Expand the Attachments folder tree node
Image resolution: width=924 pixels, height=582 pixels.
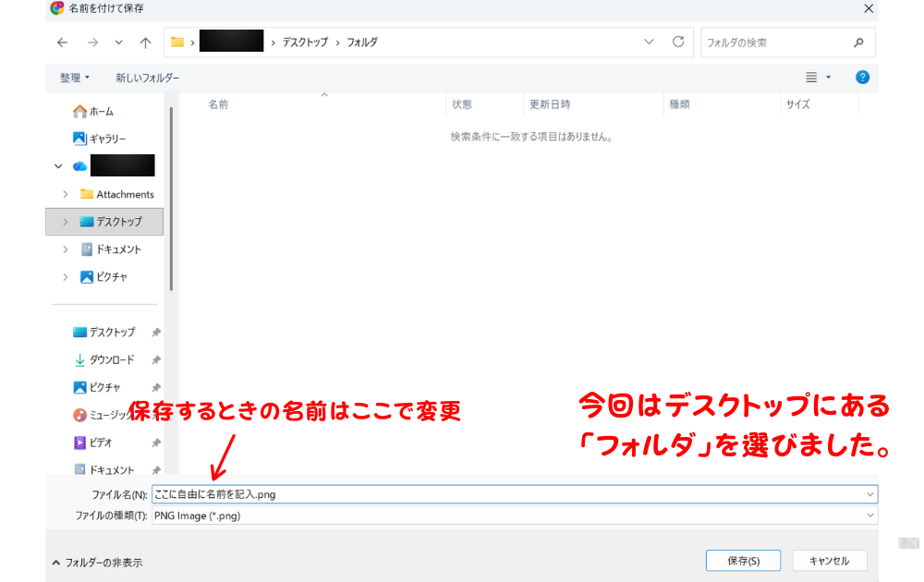(x=66, y=194)
